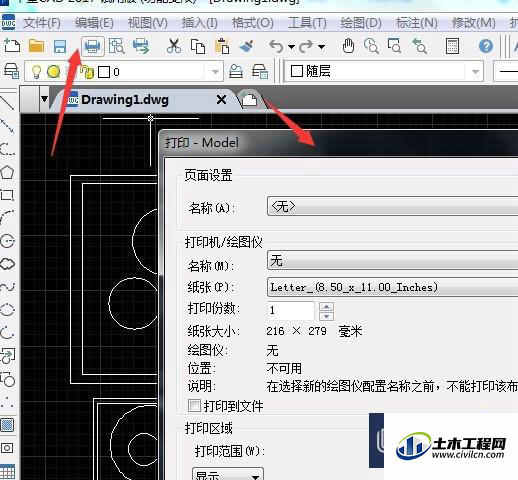The image size is (518, 480).
Task: Increase 打印份数 with up arrow
Action: (x=326, y=306)
